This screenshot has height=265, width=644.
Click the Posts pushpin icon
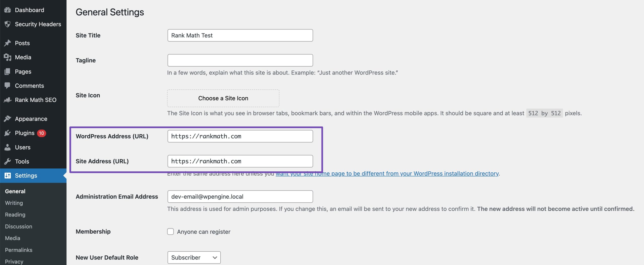coord(8,43)
